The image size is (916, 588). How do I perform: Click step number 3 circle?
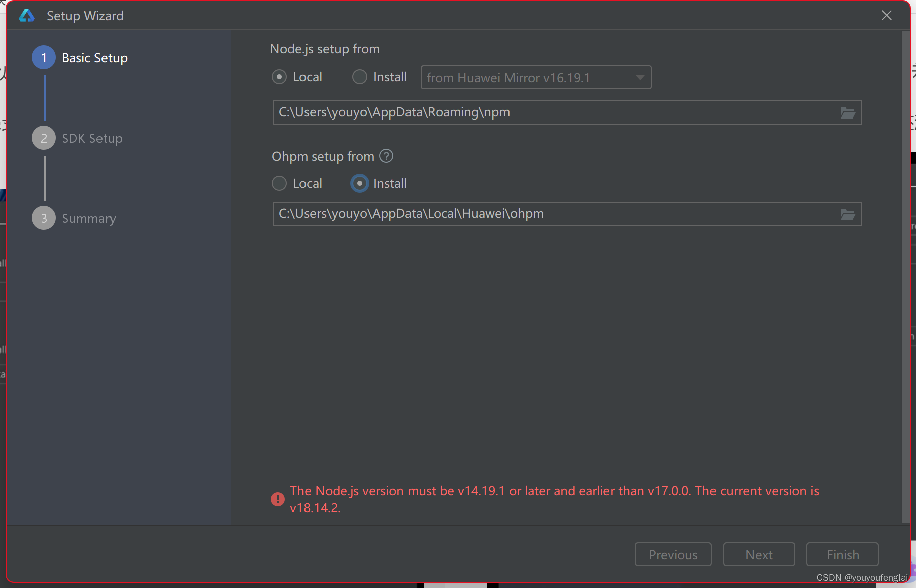tap(44, 218)
